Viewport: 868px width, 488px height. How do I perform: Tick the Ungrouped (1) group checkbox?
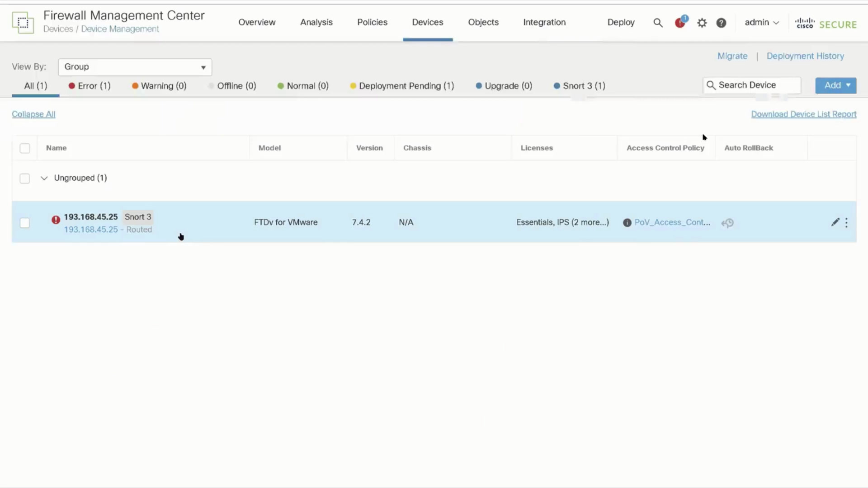(x=25, y=178)
